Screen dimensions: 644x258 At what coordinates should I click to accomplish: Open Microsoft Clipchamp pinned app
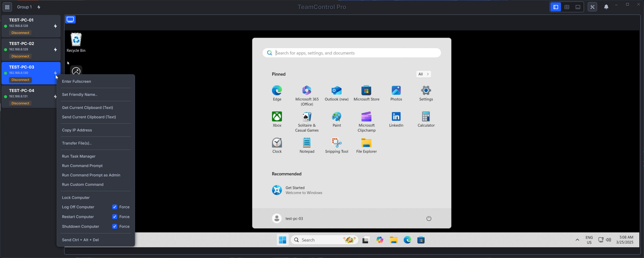[x=366, y=122]
